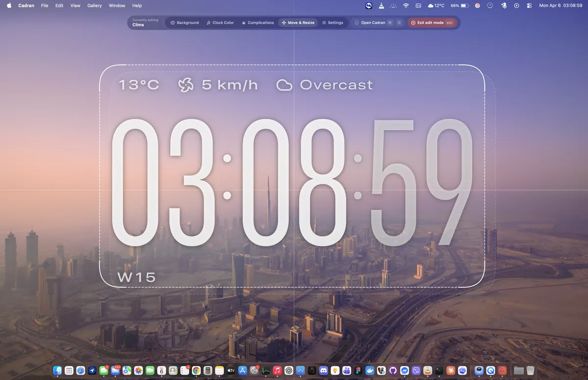The height and width of the screenshot is (380, 588).
Task: Click the microphone menu bar icon
Action: tap(504, 5)
